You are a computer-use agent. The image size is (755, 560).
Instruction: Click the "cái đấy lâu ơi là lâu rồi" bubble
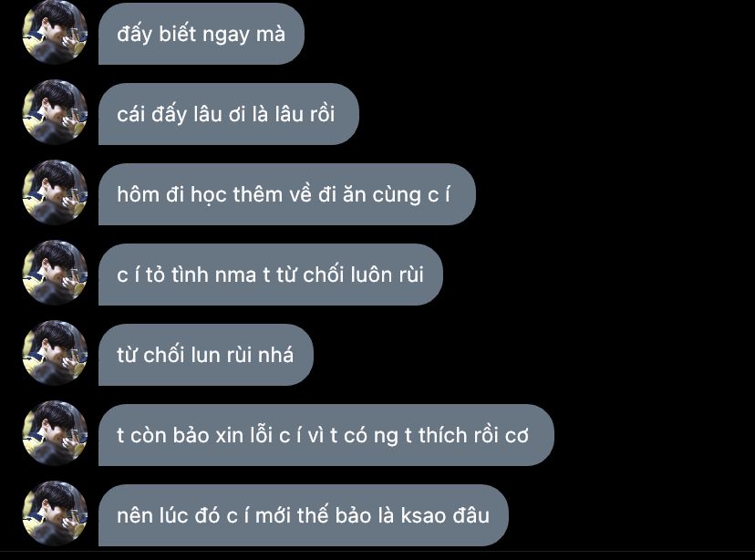point(229,114)
